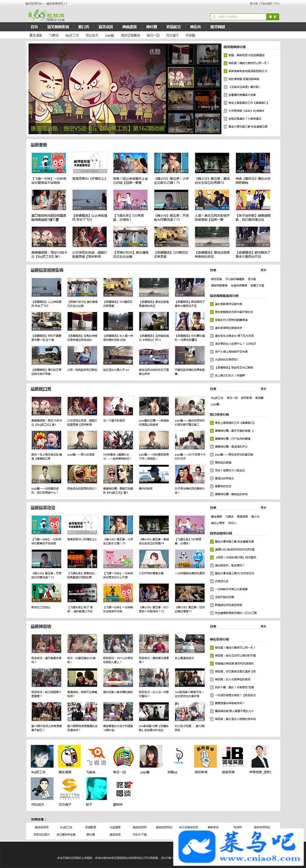Open the 声琴相拥 channel avatar

(x=260, y=756)
